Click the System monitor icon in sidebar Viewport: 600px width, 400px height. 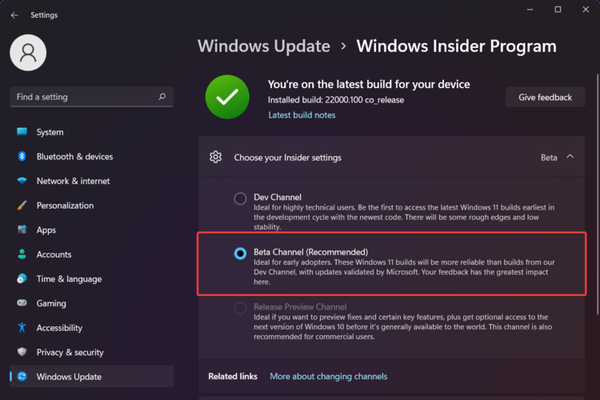tap(21, 132)
